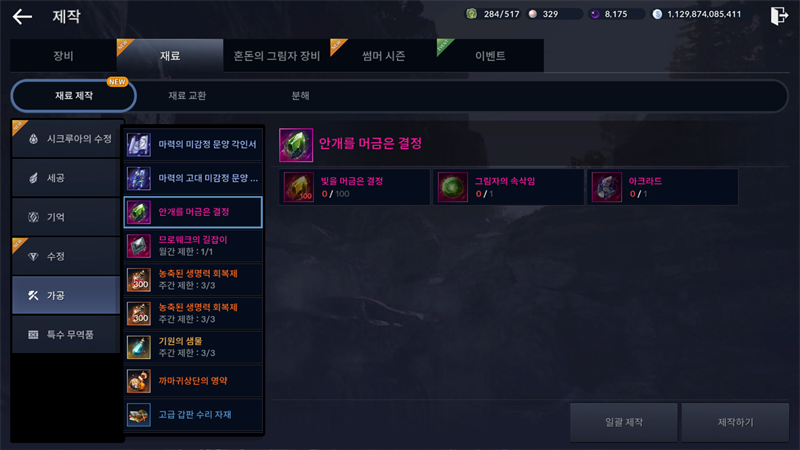Switch to 재료 교환 sub-tab
Image resolution: width=800 pixels, height=450 pixels.
tap(187, 95)
